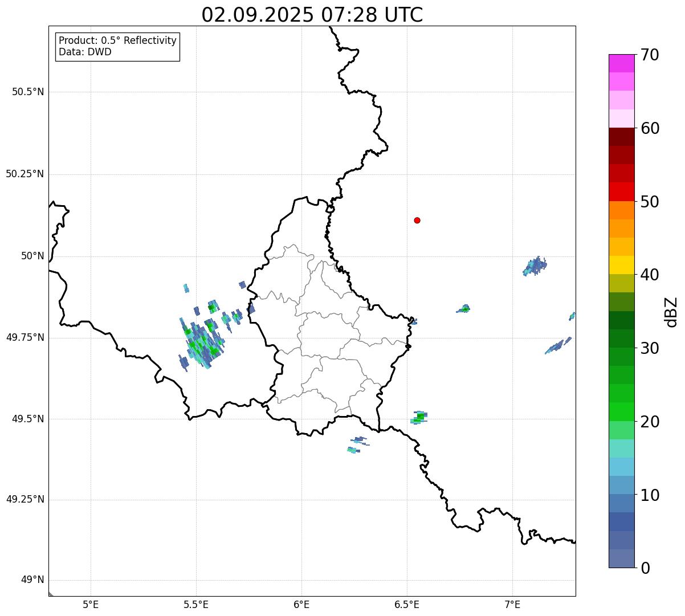Click the latitude label 50.25°N
Screen dimensions: 685x616
[x=25, y=174]
